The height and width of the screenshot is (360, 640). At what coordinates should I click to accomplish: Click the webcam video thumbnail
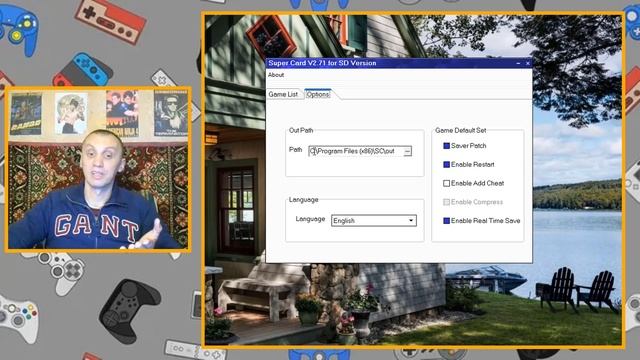click(98, 169)
